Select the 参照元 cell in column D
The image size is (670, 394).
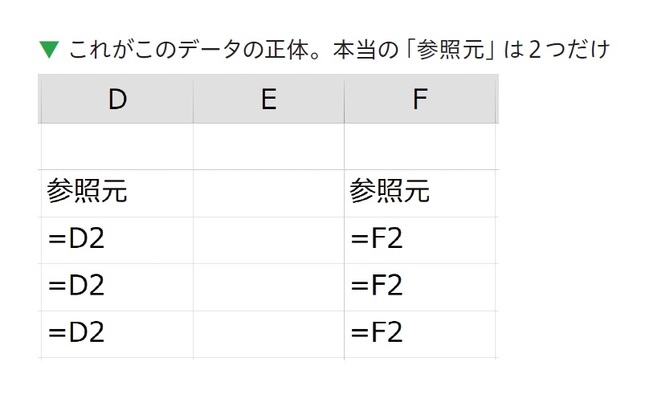[117, 193]
